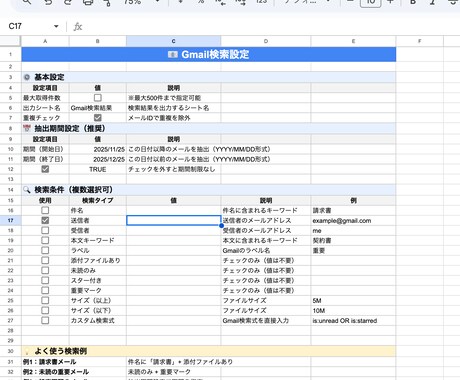Select column E header
Image resolution: width=460 pixels, height=380 pixels.
(x=353, y=41)
